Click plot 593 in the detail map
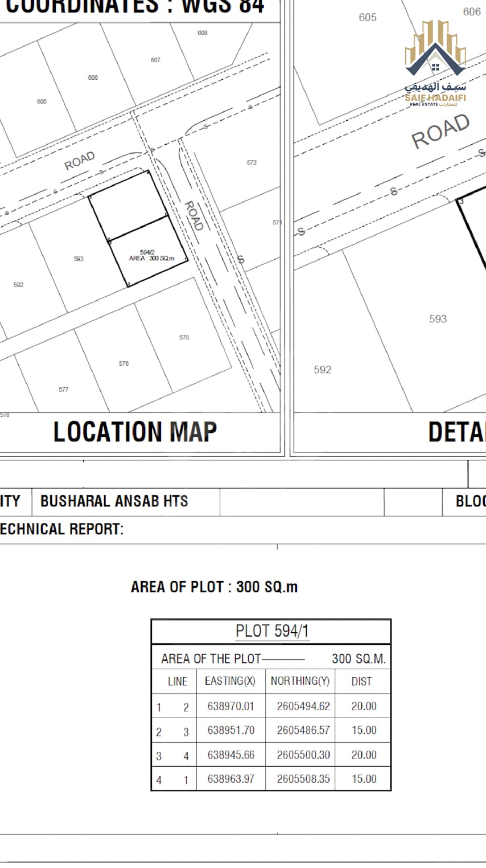The height and width of the screenshot is (868, 486). pyautogui.click(x=438, y=319)
